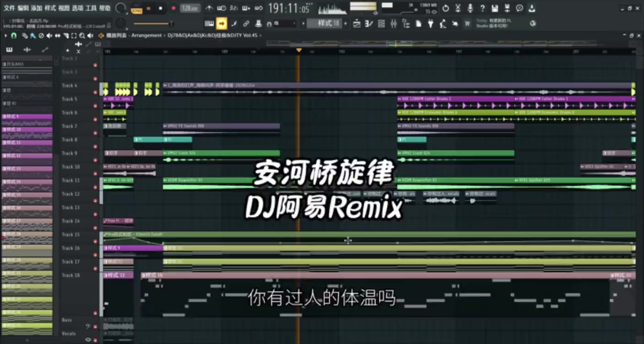Toggle the overdub blend recording icon
The width and height of the screenshot is (644, 344).
pyautogui.click(x=246, y=8)
